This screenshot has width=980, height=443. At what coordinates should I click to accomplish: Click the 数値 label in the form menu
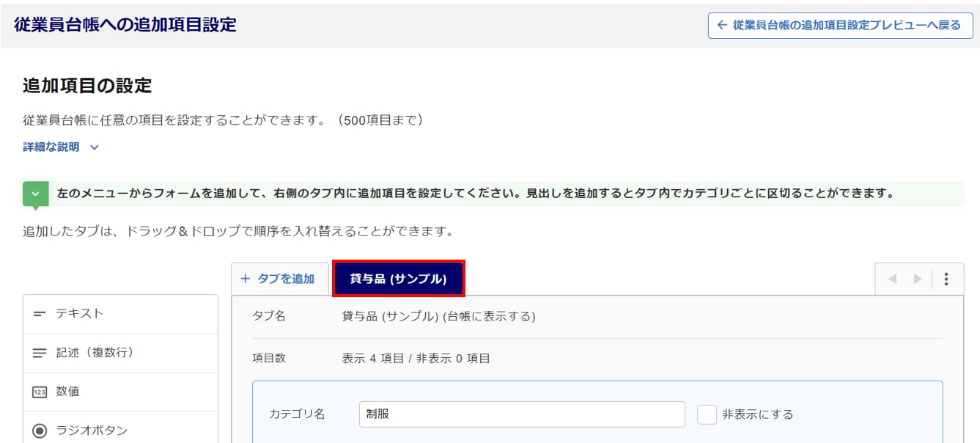pos(67,392)
